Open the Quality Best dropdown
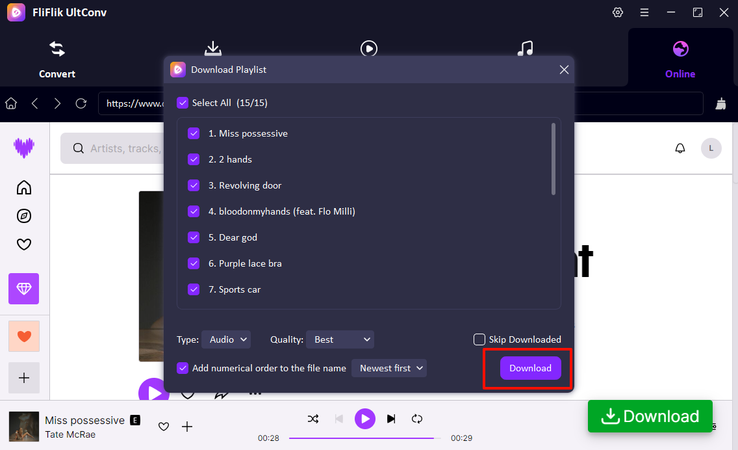This screenshot has width=738, height=450. [x=340, y=339]
